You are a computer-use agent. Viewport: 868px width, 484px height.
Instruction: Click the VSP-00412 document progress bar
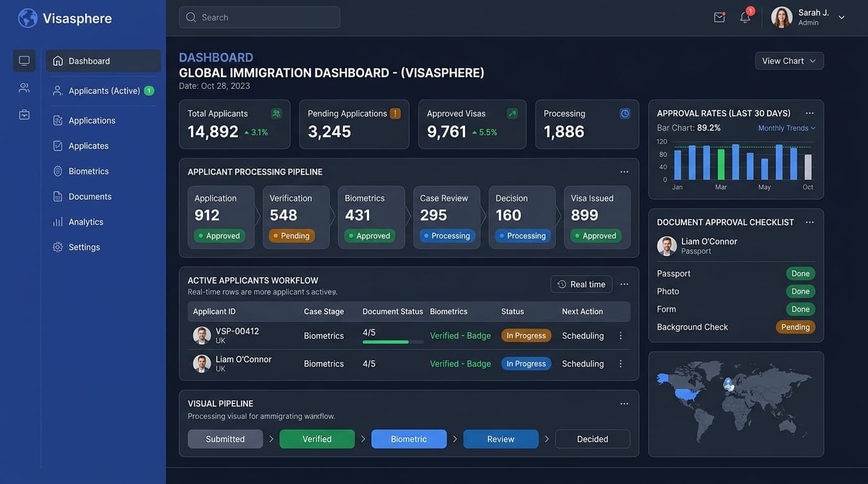tap(393, 342)
